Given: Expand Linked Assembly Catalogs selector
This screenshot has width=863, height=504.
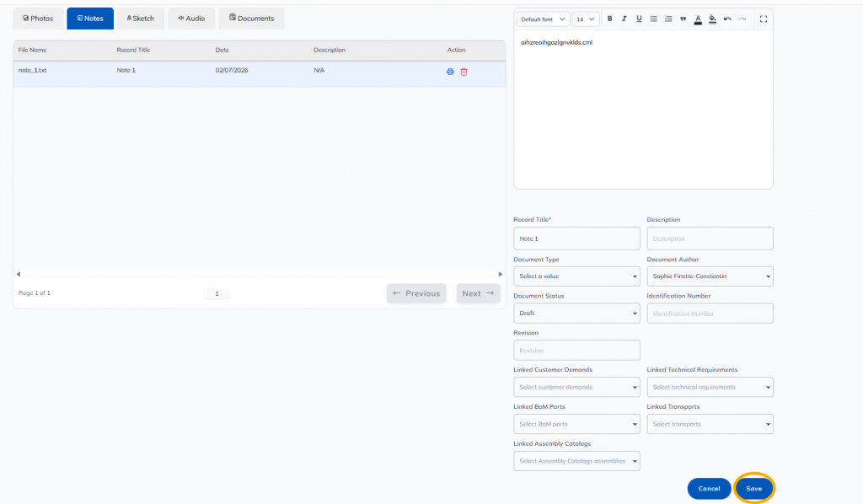Looking at the screenshot, I should pyautogui.click(x=576, y=460).
